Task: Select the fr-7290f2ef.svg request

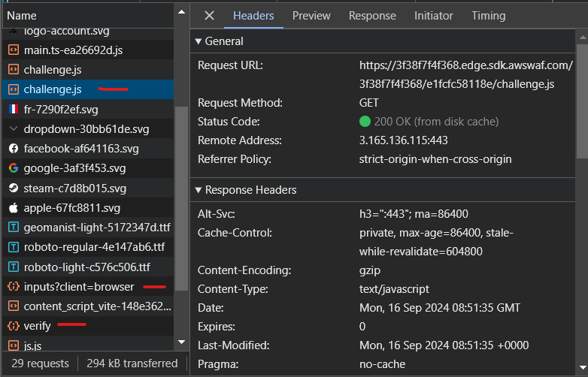Action: pos(88,110)
